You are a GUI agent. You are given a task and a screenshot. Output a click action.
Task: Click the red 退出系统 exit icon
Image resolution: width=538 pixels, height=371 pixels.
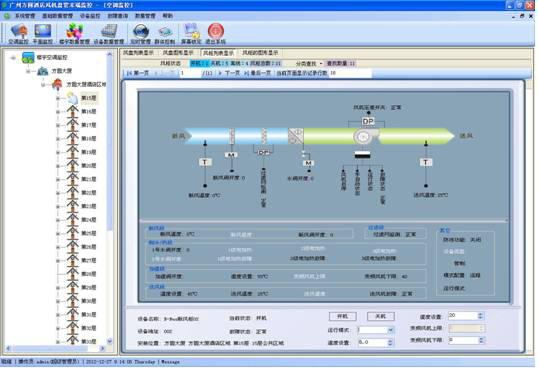216,31
